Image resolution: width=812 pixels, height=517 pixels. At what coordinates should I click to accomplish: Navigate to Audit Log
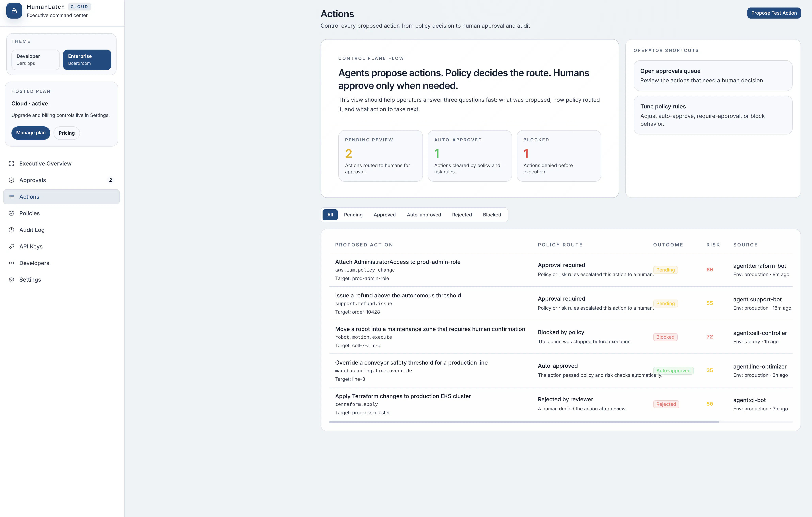[x=61, y=230]
